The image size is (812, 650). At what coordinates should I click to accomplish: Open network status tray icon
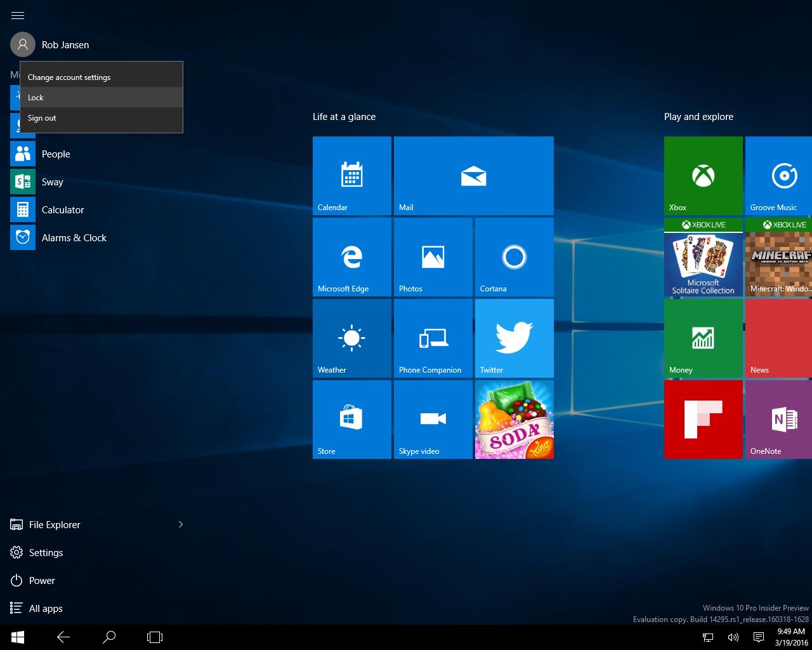coord(708,637)
